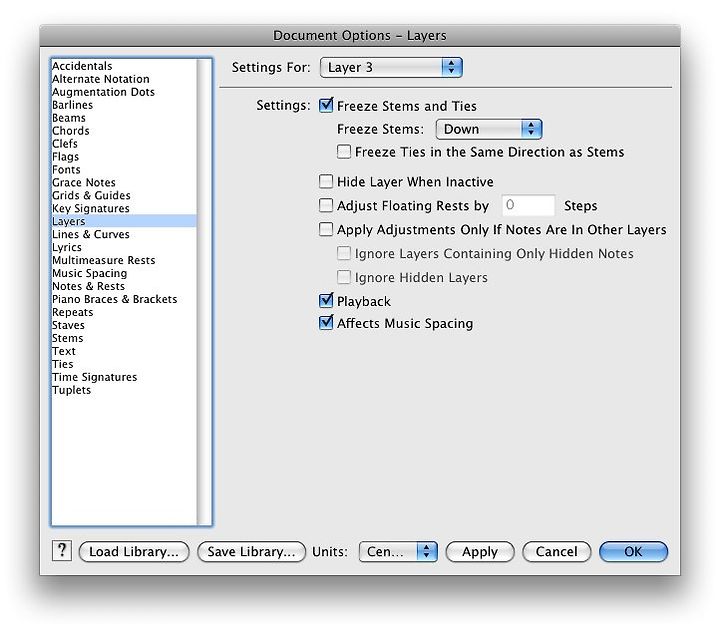This screenshot has width=720, height=630.
Task: Select Accidentals in the category list
Action: tap(124, 66)
